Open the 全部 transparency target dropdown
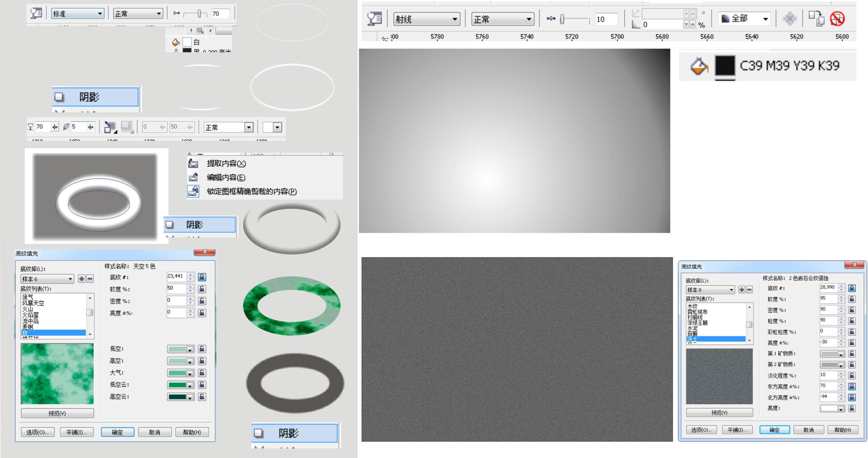The height and width of the screenshot is (458, 868). pyautogui.click(x=765, y=19)
